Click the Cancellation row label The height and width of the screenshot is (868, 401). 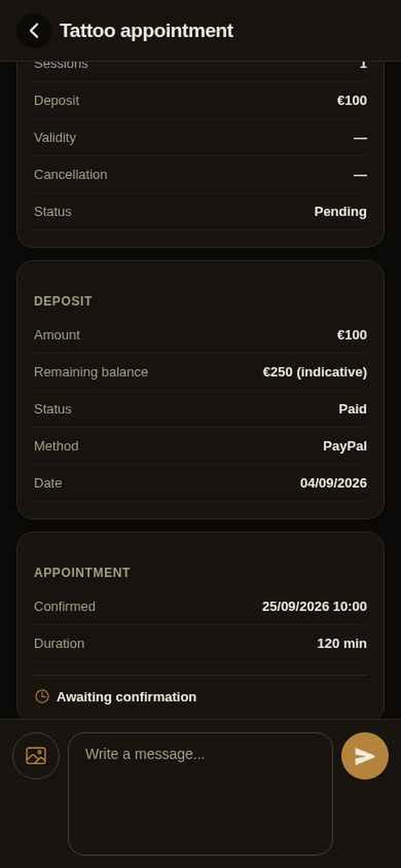[70, 175]
